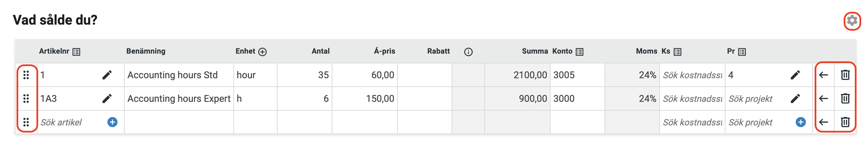This screenshot has width=868, height=145.
Task: Edit article 1A3 with pencil icon
Action: 107,98
